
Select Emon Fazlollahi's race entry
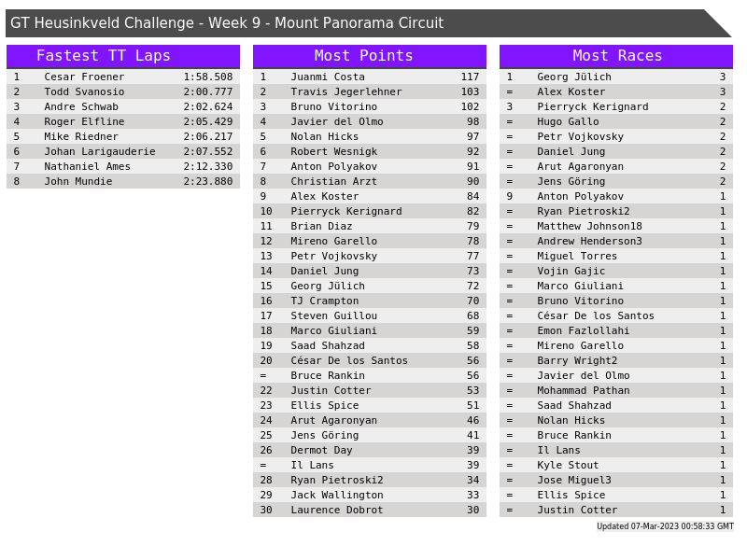click(584, 330)
